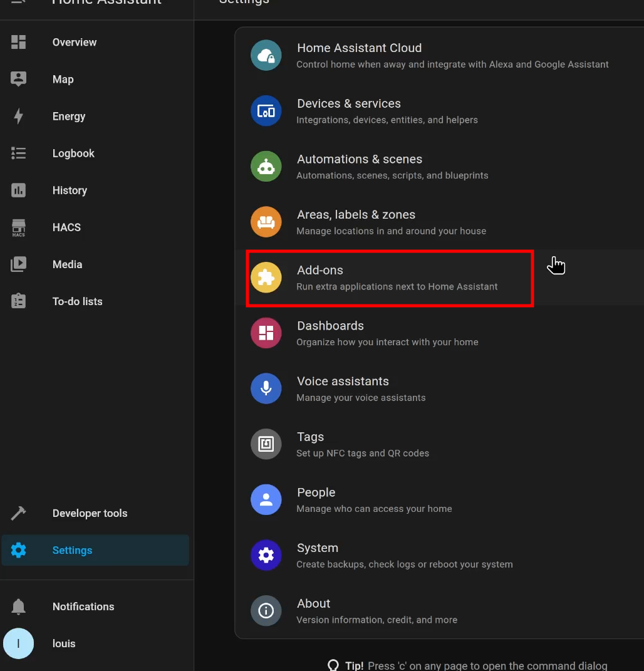Image resolution: width=644 pixels, height=671 pixels.
Task: Open Media from the sidebar
Action: point(67,264)
